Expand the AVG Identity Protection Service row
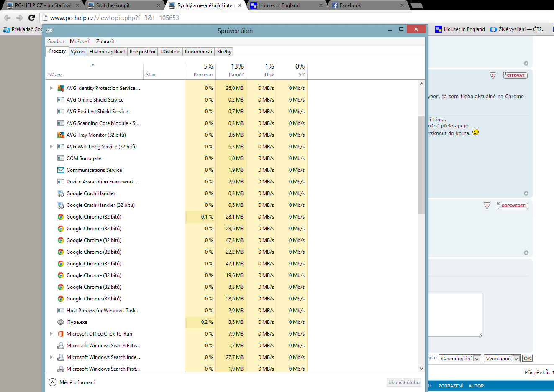Screen dimensions: 554x392 pyautogui.click(x=51, y=88)
